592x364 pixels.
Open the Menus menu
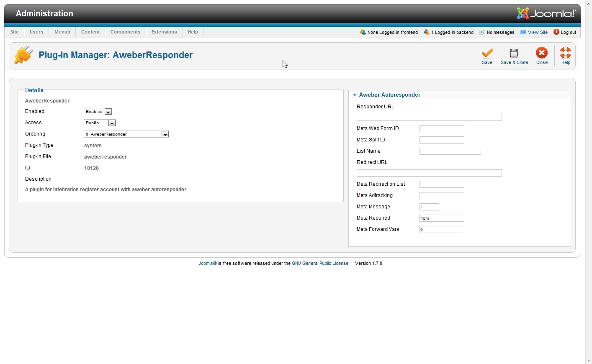coord(62,32)
